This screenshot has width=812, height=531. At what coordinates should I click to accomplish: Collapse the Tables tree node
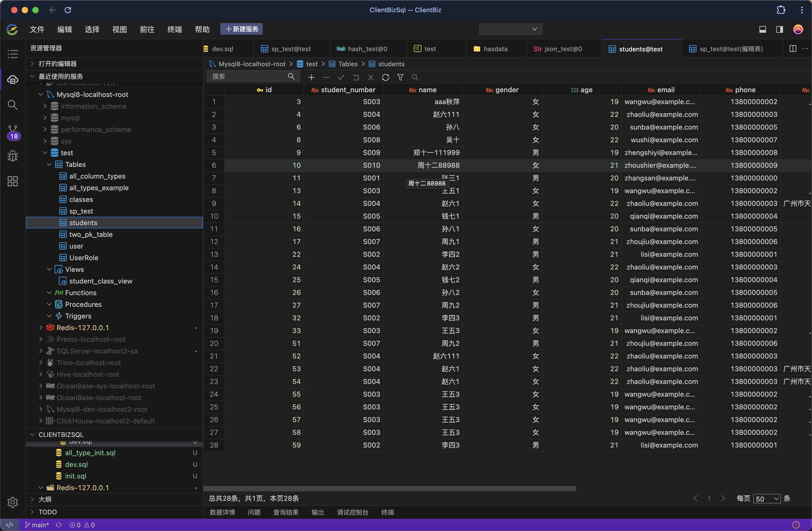coord(50,165)
